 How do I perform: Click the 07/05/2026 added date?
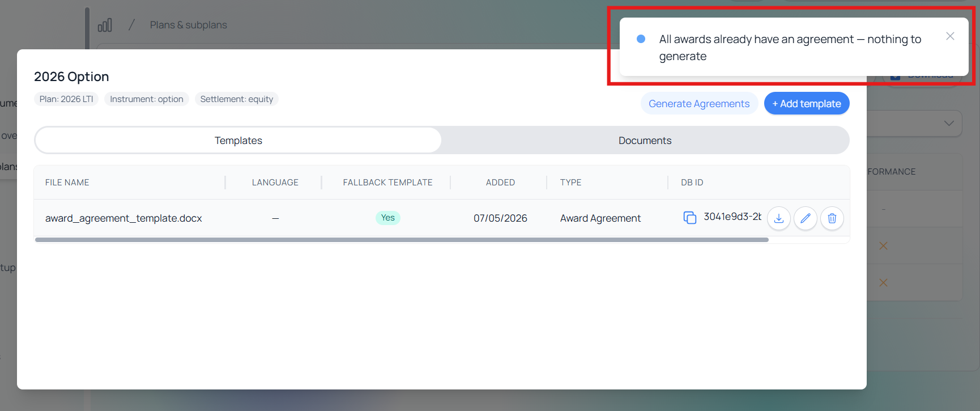click(500, 218)
